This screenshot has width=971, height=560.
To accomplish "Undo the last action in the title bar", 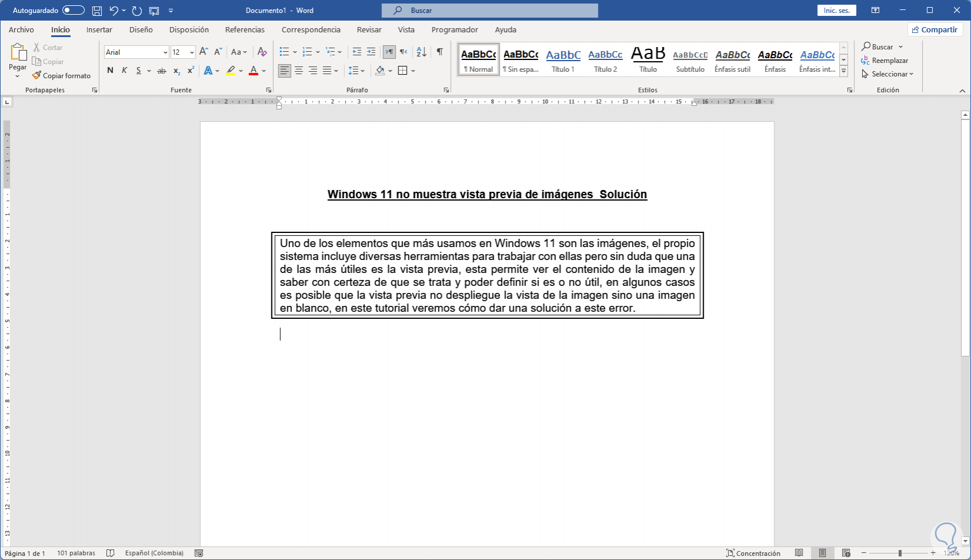I will pyautogui.click(x=114, y=11).
